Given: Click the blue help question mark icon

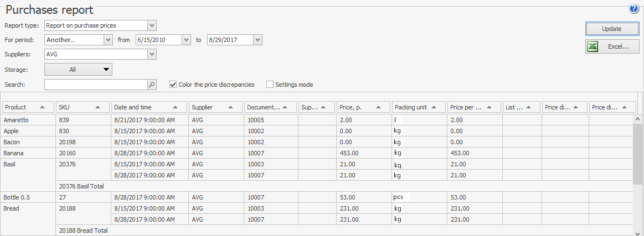Looking at the screenshot, I should [634, 9].
